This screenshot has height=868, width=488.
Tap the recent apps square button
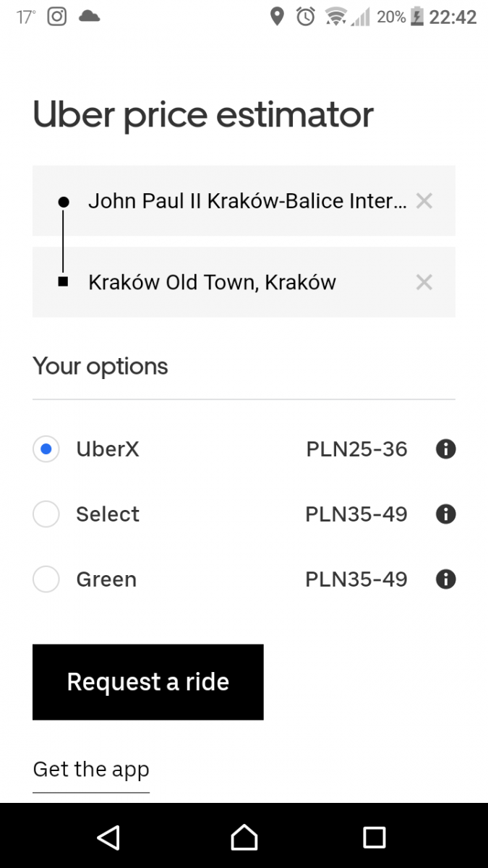[374, 837]
